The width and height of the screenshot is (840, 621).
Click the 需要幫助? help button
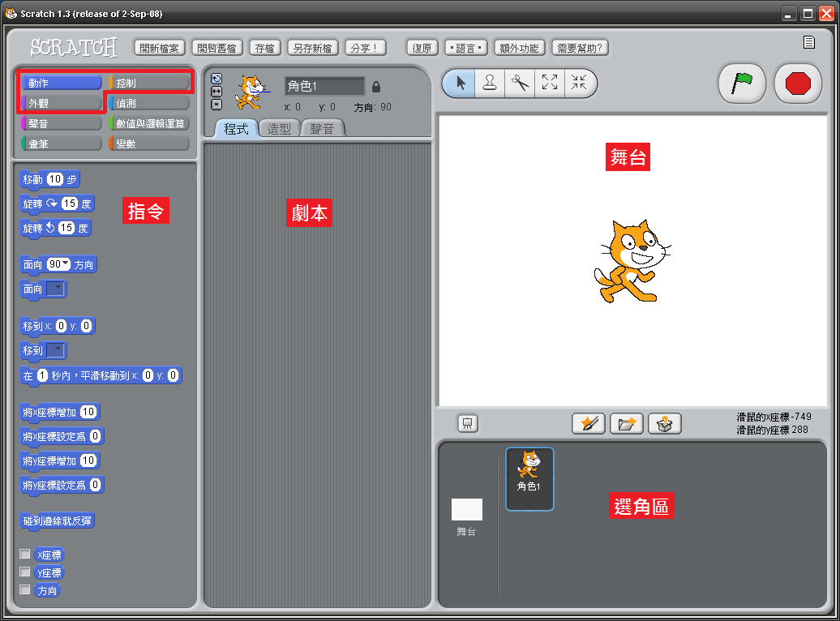[580, 48]
